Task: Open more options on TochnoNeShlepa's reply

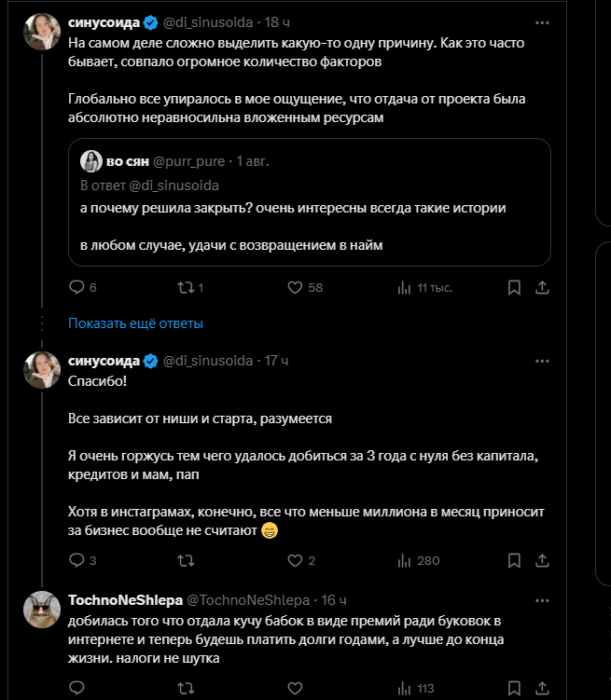Action: click(542, 601)
